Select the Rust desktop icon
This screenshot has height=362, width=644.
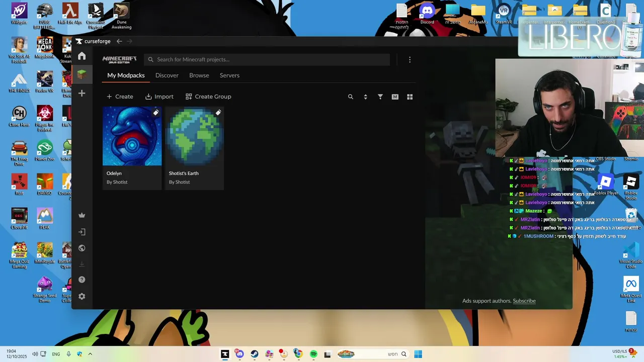coord(19,185)
